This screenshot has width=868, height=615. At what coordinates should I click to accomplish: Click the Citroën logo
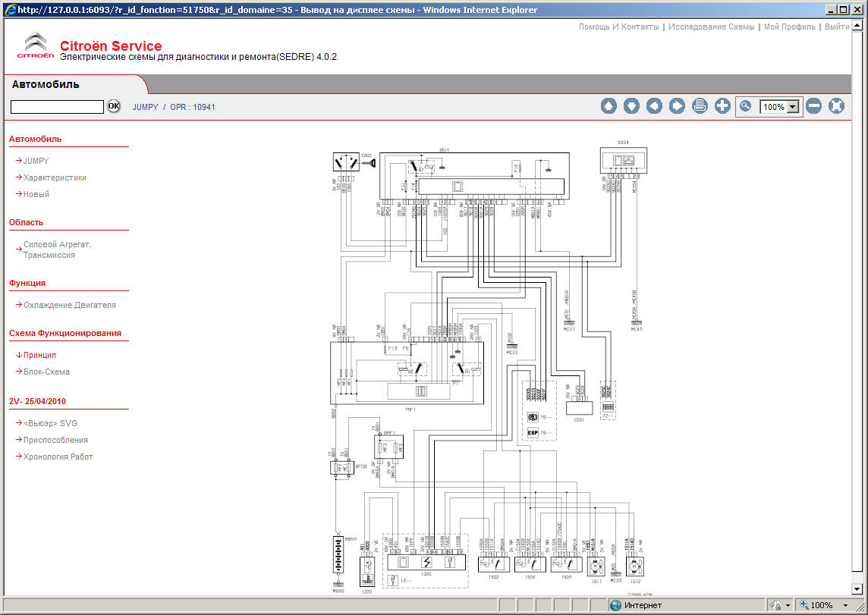(x=36, y=45)
